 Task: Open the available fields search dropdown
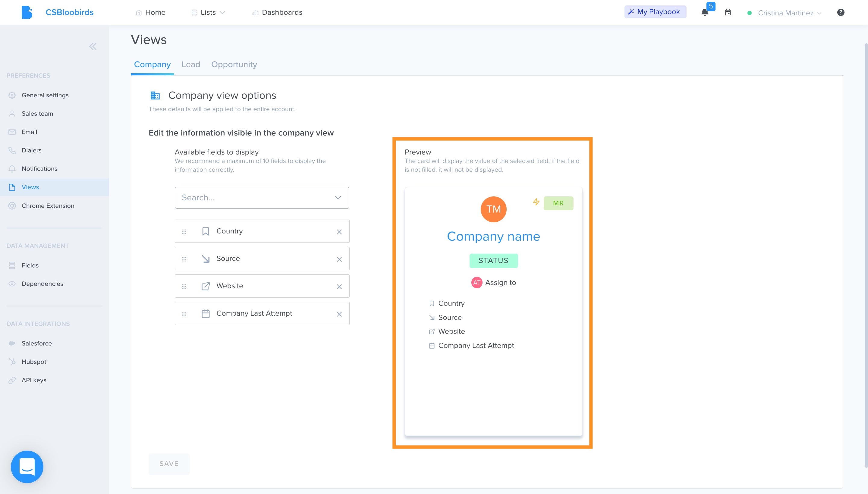tap(262, 198)
